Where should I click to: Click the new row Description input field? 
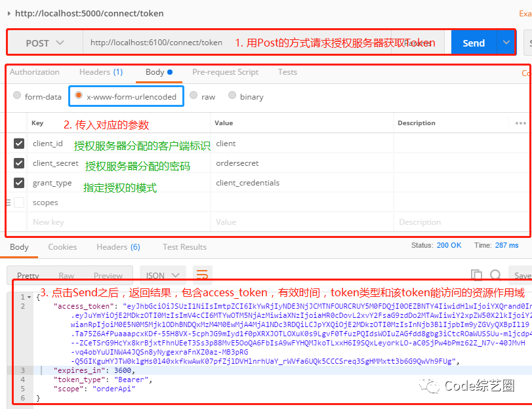[x=461, y=222]
